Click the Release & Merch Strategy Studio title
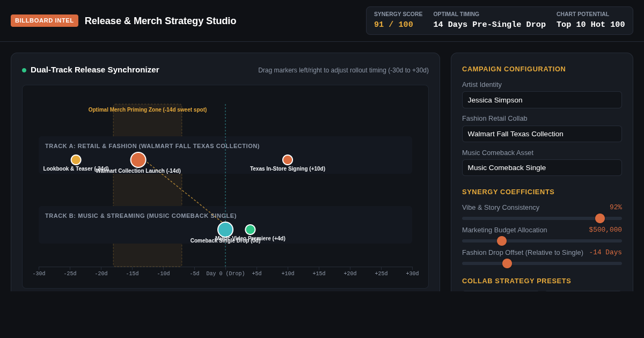The width and height of the screenshot is (644, 338). (160, 21)
